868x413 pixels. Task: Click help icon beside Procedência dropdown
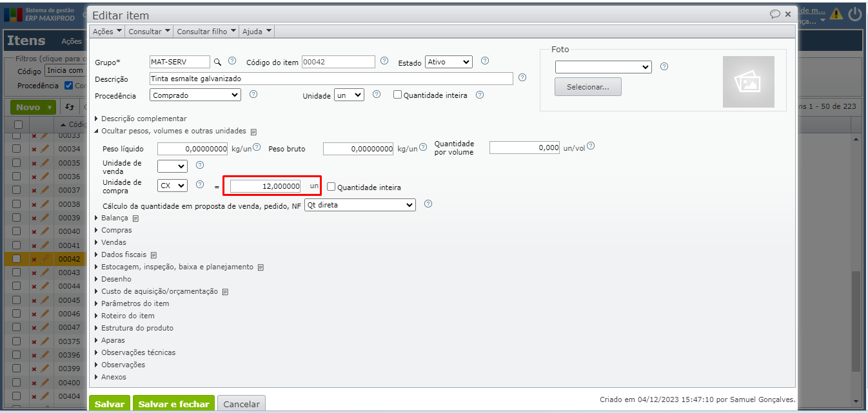tap(253, 94)
